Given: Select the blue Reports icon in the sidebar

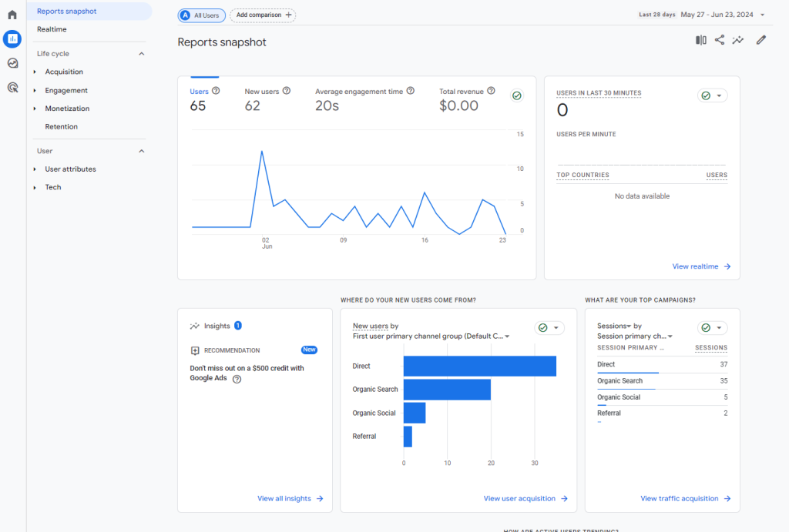Looking at the screenshot, I should click(12, 38).
